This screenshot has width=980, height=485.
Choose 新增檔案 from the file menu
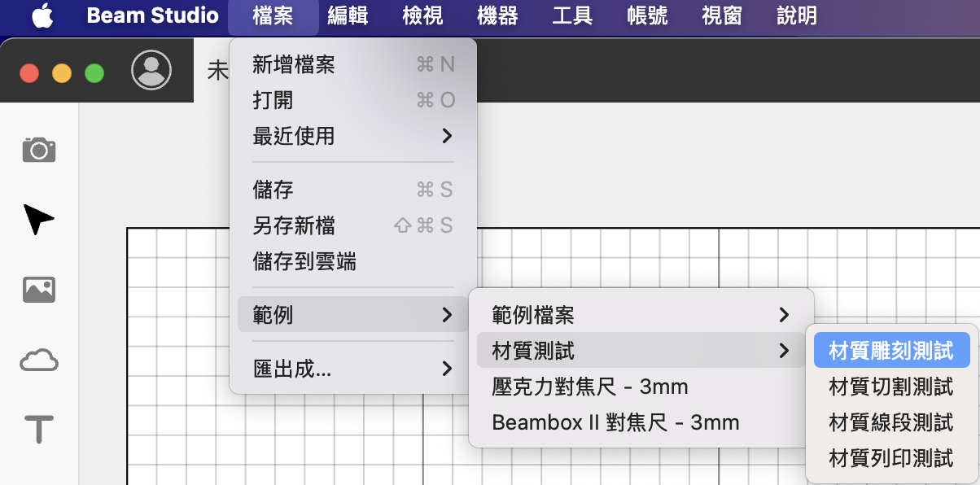coord(353,64)
